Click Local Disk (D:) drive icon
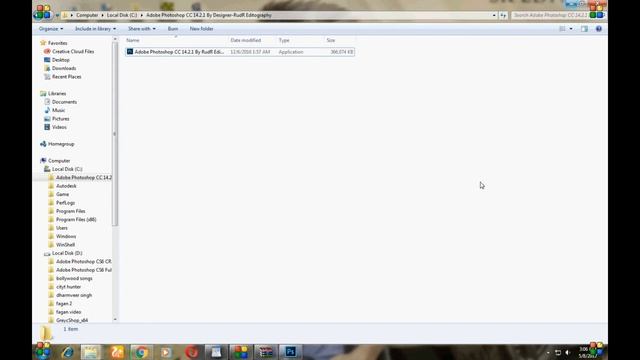 [47, 253]
